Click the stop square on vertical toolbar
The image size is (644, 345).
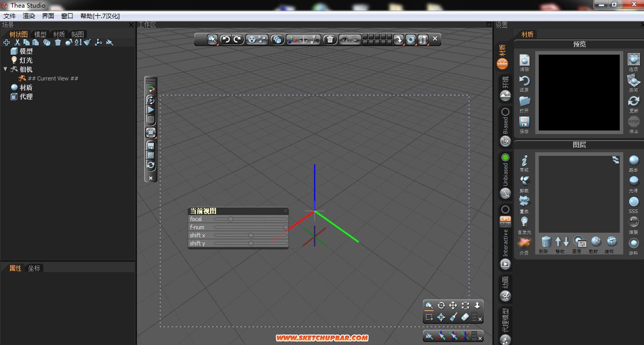151,119
